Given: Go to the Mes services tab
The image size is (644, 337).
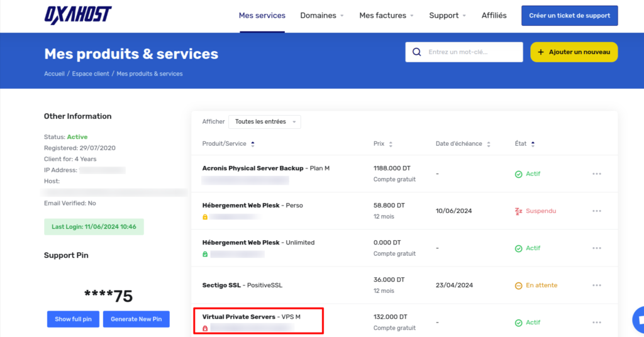Looking at the screenshot, I should coord(262,16).
